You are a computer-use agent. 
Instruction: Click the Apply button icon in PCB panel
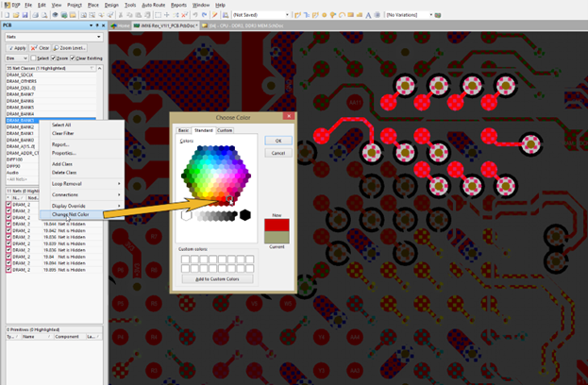click(16, 47)
